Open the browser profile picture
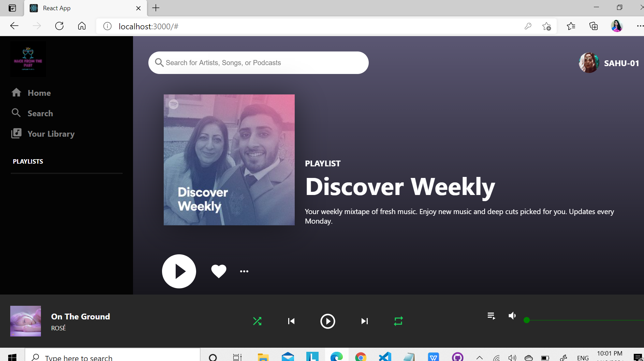The width and height of the screenshot is (644, 361). pyautogui.click(x=617, y=26)
